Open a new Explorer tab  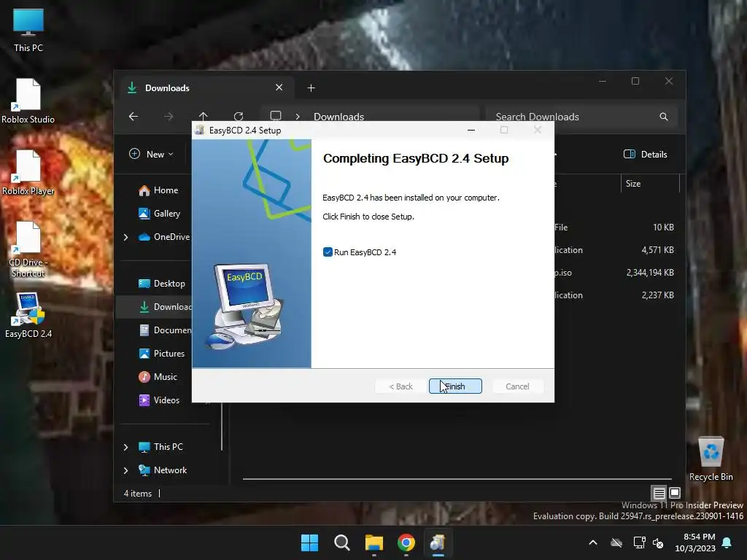click(311, 88)
